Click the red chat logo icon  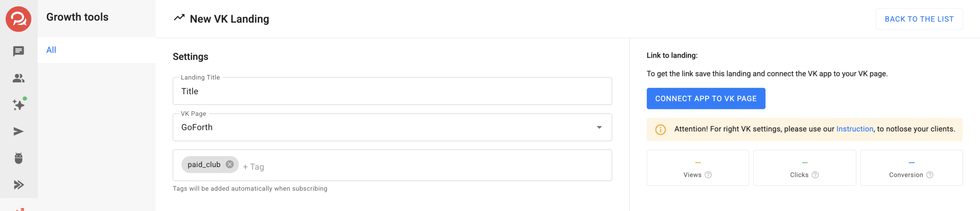click(18, 19)
